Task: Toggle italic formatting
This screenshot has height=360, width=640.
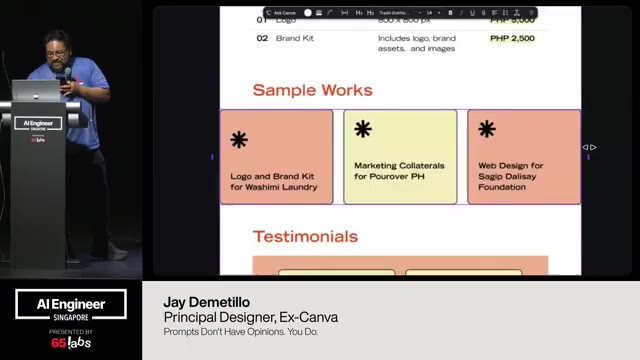Action: pyautogui.click(x=461, y=13)
